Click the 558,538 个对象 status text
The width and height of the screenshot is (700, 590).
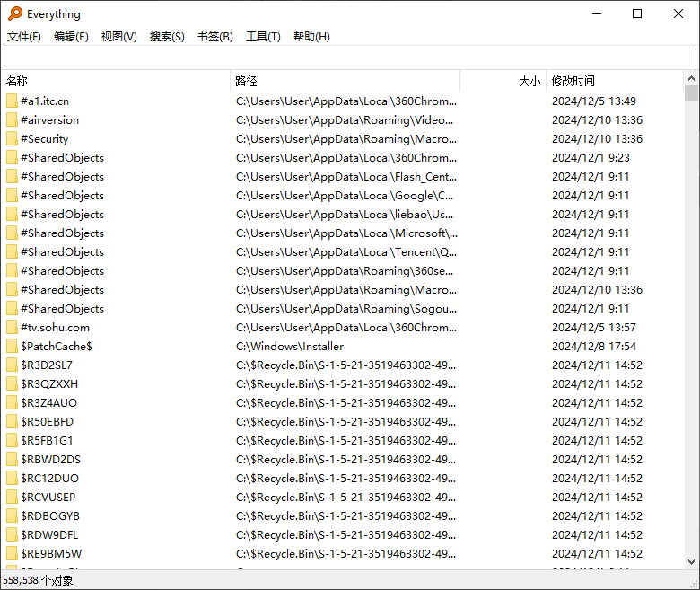[38, 580]
